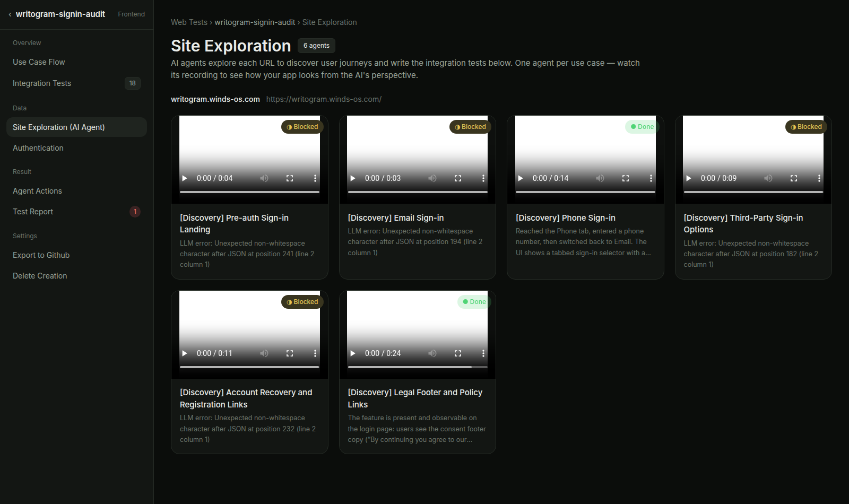
Task: Click the writogram.winds-os.com domain label
Action: pos(215,99)
